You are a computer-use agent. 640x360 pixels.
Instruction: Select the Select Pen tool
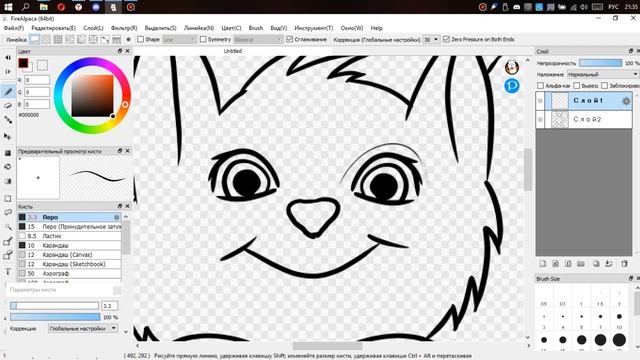click(8, 241)
